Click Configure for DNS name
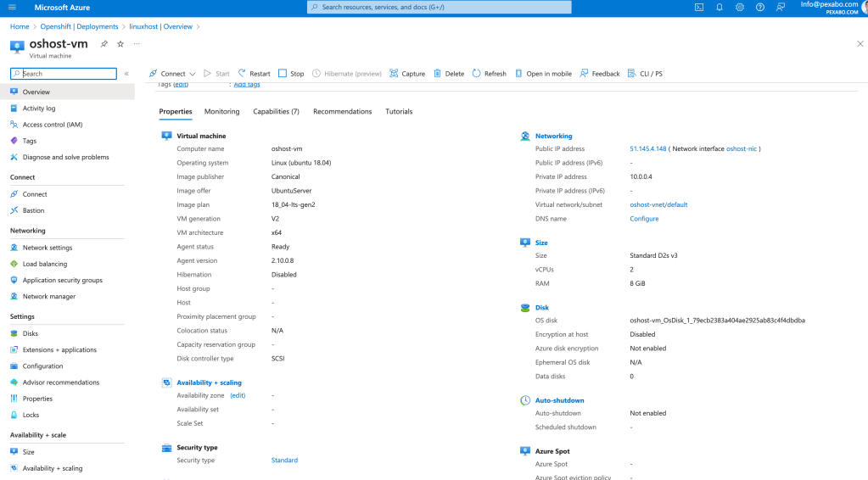This screenshot has width=868, height=480. click(x=644, y=219)
